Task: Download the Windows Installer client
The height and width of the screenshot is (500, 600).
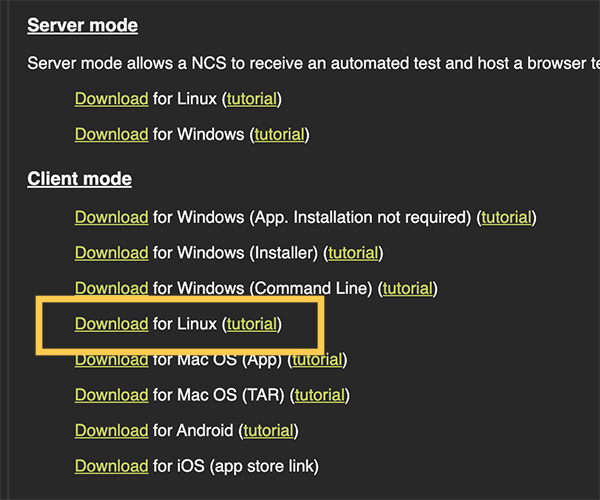Action: [111, 253]
